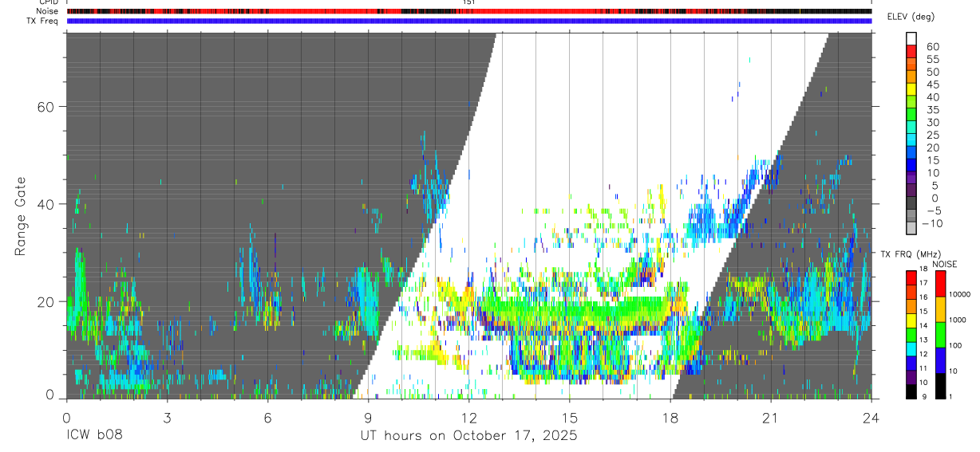The image size is (980, 452).
Task: Click the '151' CPID value at the top
Action: pyautogui.click(x=469, y=2)
